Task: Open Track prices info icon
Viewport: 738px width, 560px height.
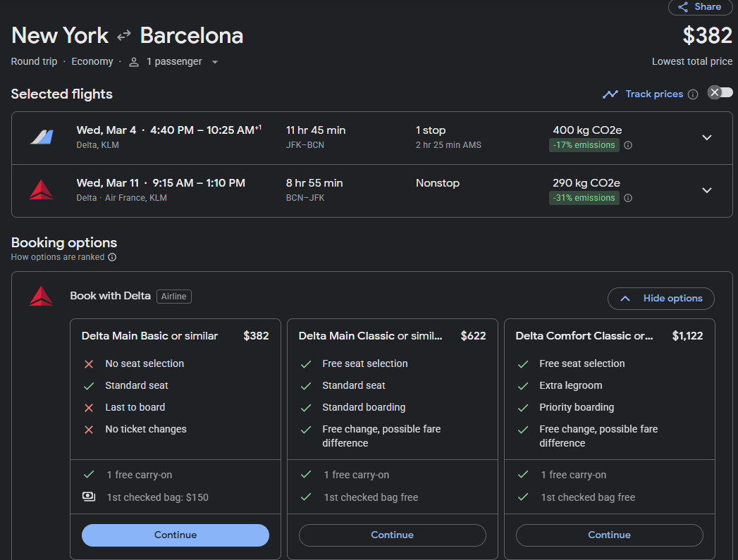Action: point(693,94)
